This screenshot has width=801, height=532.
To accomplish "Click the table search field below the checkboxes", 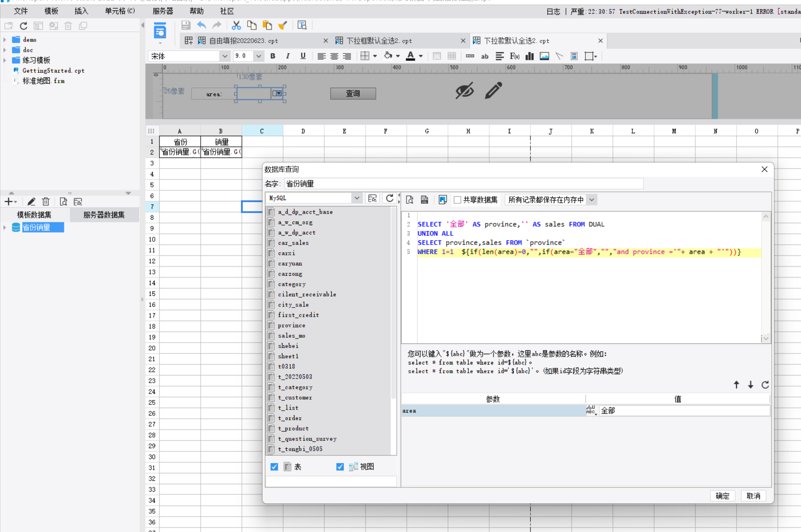I will click(x=331, y=481).
